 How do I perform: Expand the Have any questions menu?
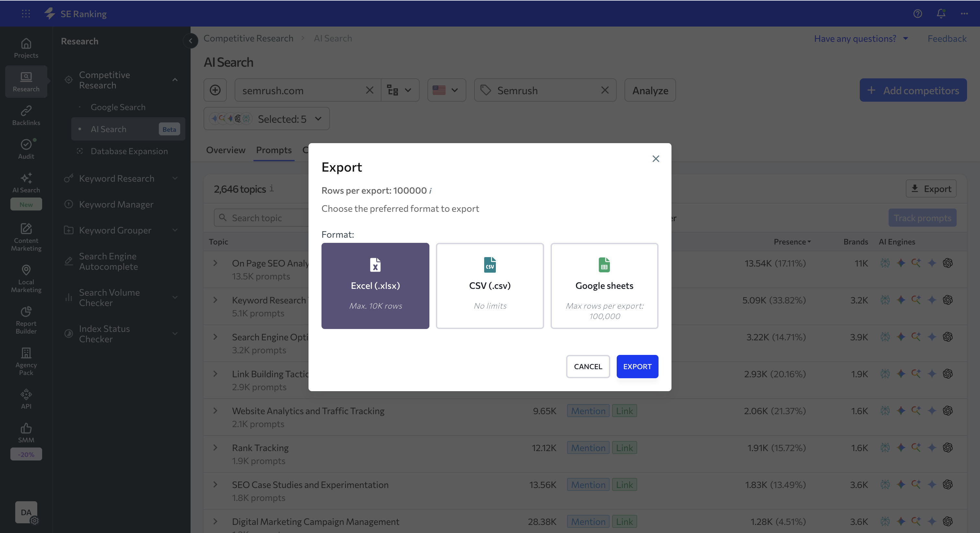pos(861,39)
